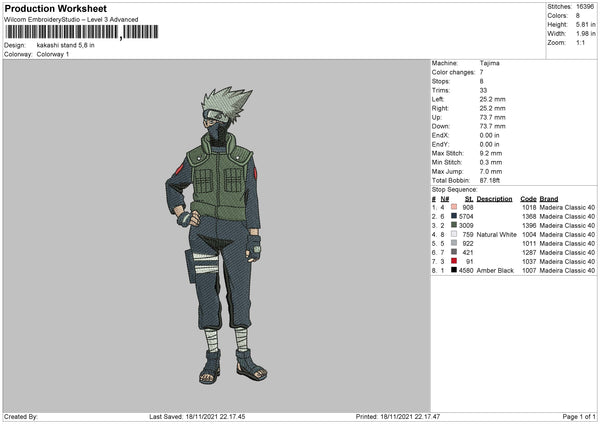Select the dark gray swatch for code 1287
This screenshot has width=600, height=424.
tap(454, 252)
